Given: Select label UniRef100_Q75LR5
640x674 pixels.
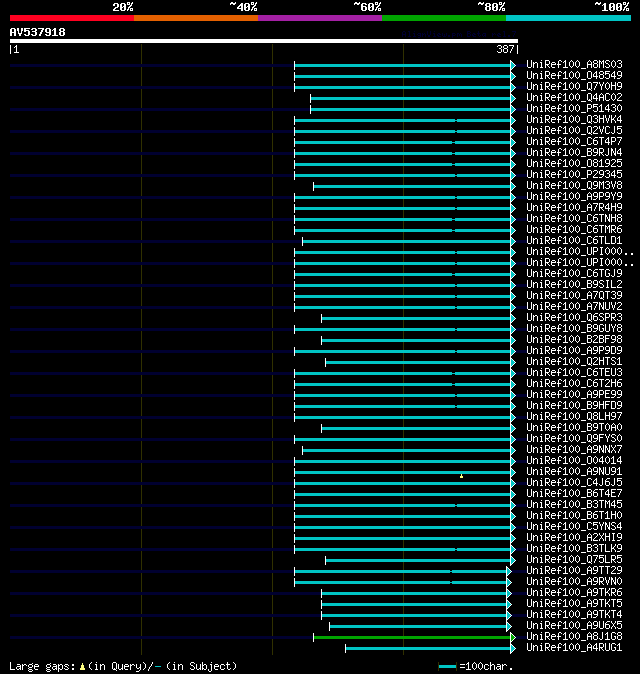Looking at the screenshot, I should pyautogui.click(x=574, y=560).
